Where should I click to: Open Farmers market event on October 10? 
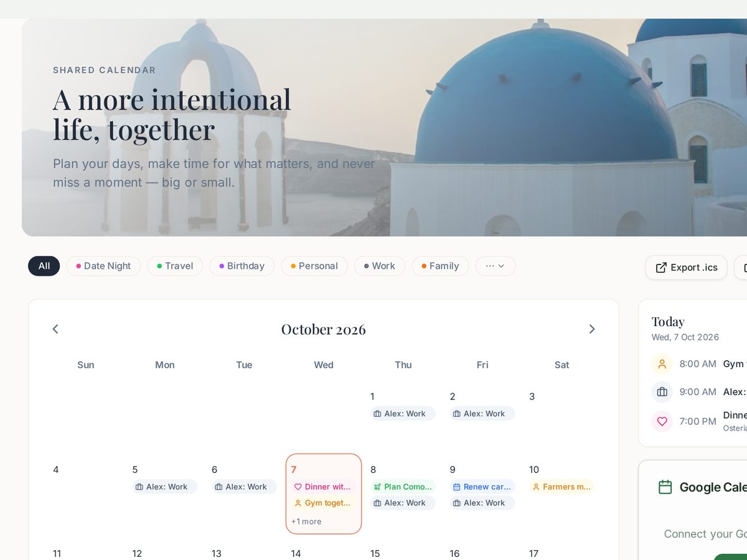561,487
